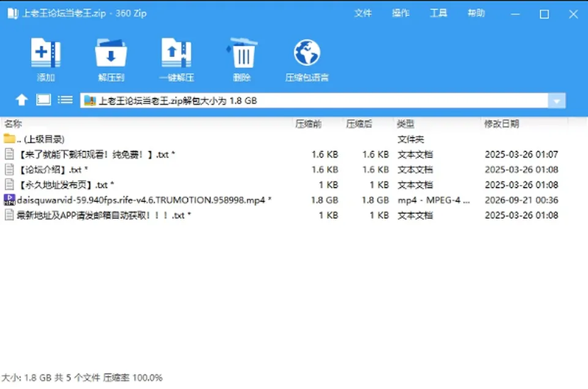588x389 pixels.
Task: Select the daisquwarvid mp4 file name
Action: 144,200
